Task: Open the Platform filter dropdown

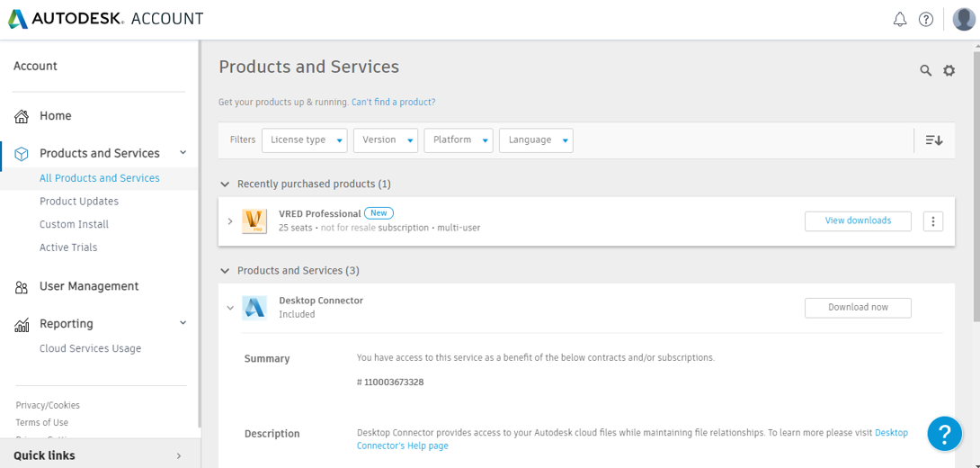Action: coord(459,140)
